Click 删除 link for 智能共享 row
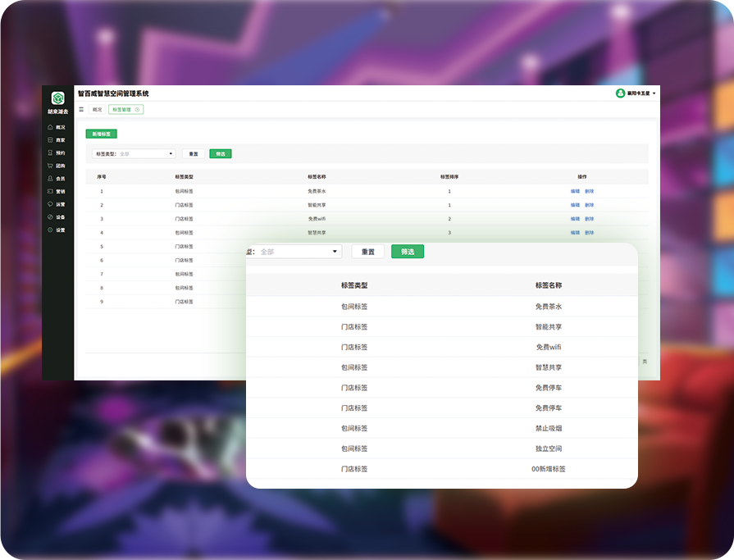Image resolution: width=734 pixels, height=560 pixels. (590, 205)
